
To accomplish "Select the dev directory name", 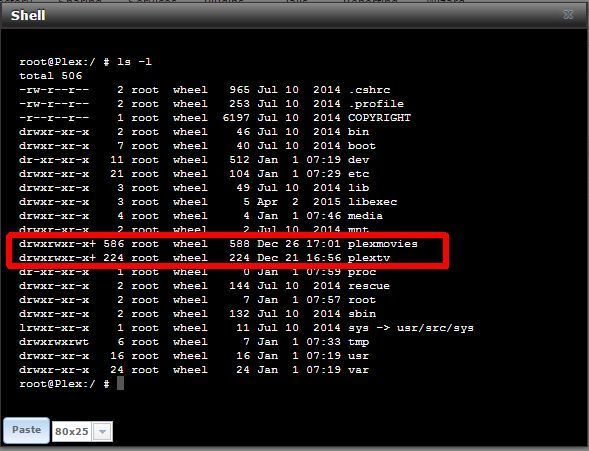I will (358, 160).
